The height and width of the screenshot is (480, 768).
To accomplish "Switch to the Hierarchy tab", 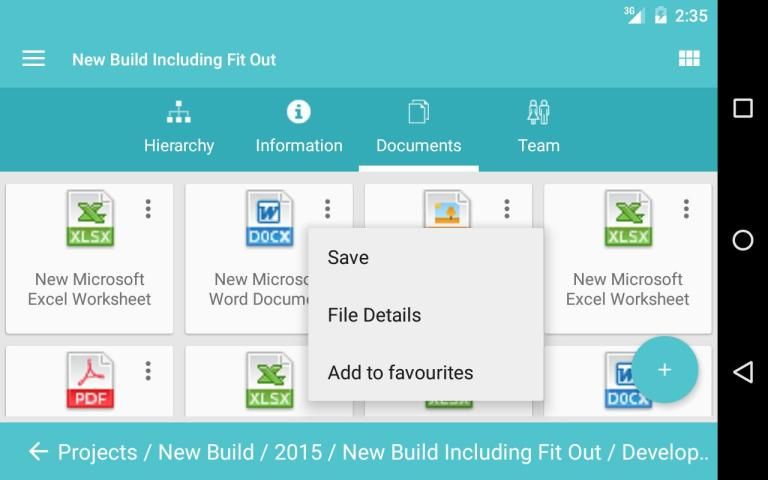I will click(x=179, y=128).
